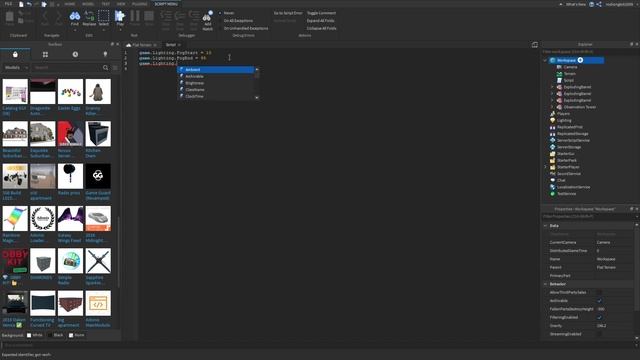
Task: Open the Find dropdown arrow
Action: click(x=75, y=30)
